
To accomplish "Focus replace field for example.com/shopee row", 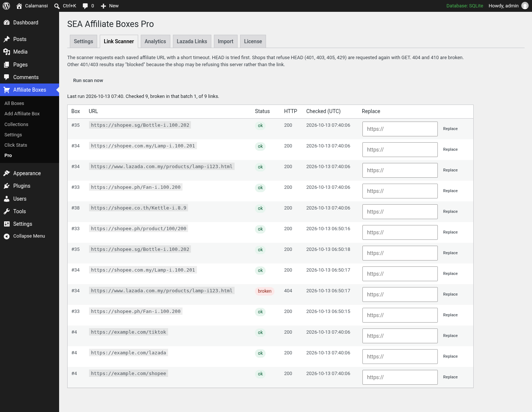I will coord(400,377).
